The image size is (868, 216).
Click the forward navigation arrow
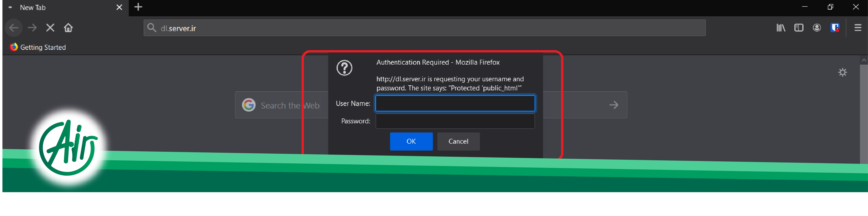[32, 28]
